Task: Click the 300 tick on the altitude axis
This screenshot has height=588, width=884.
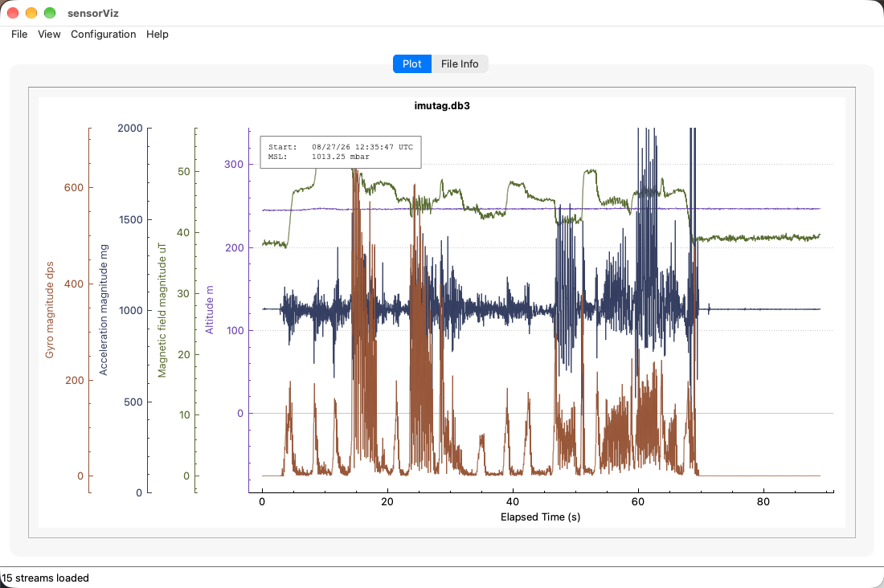Action: pos(234,164)
